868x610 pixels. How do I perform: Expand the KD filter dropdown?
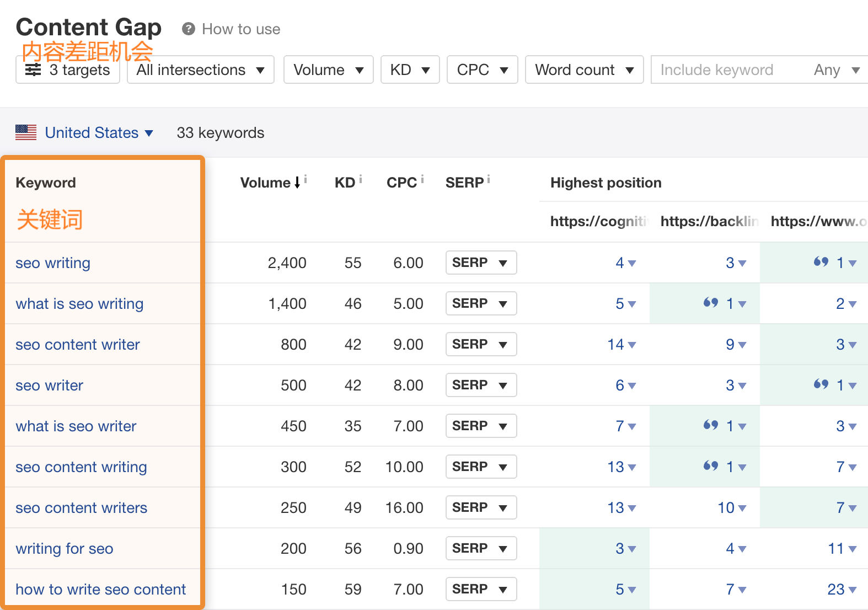tap(410, 70)
